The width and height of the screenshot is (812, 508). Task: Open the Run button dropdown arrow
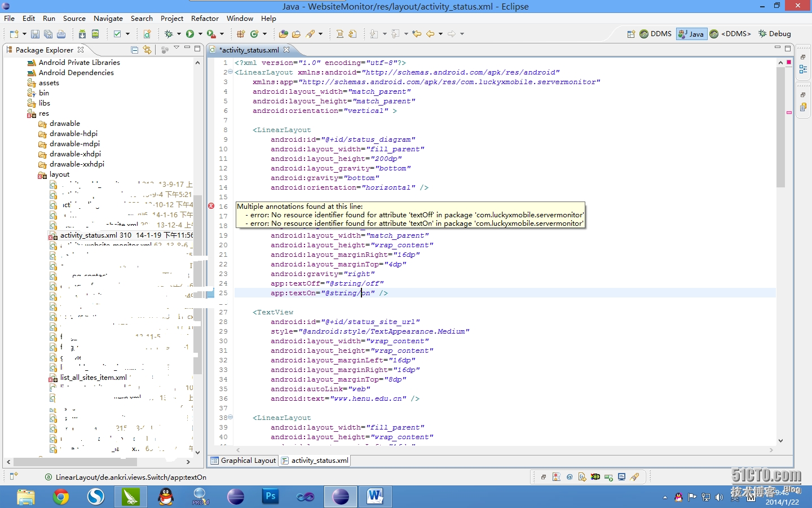[200, 34]
